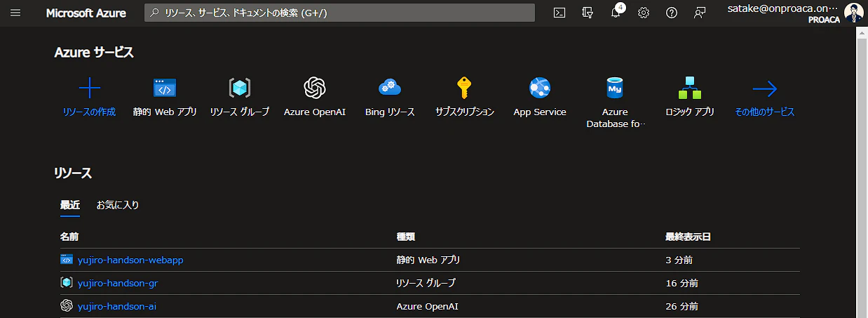Open the Azure OpenAI service icon
This screenshot has width=868, height=318.
tap(315, 88)
